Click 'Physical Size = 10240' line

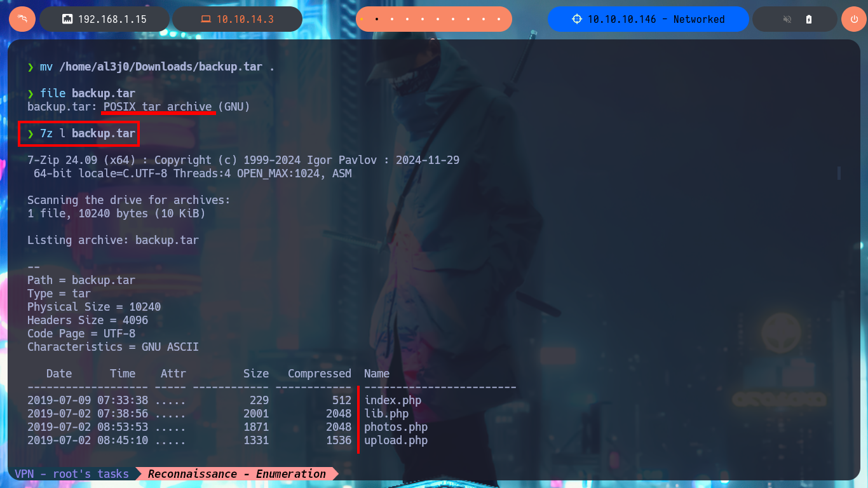point(94,307)
